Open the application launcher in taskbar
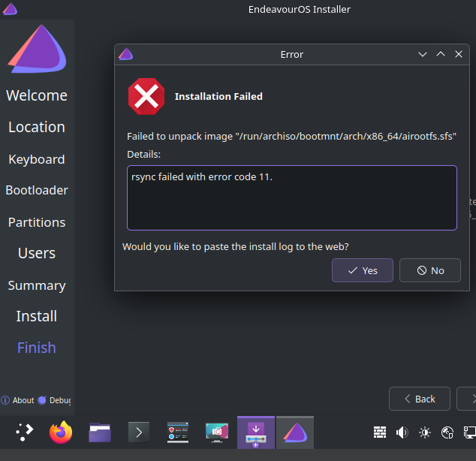This screenshot has height=461, width=476. [25, 432]
